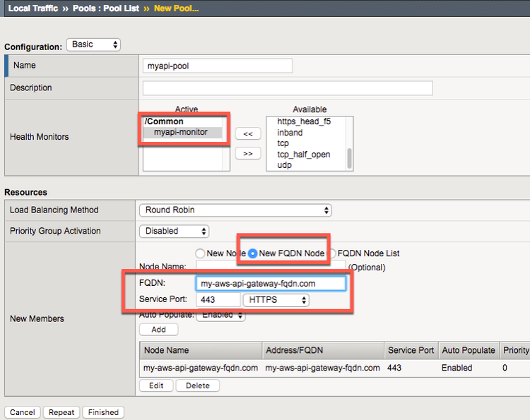Screen dimensions: 530x420
Task: Delete the selected pool member
Action: [197, 385]
